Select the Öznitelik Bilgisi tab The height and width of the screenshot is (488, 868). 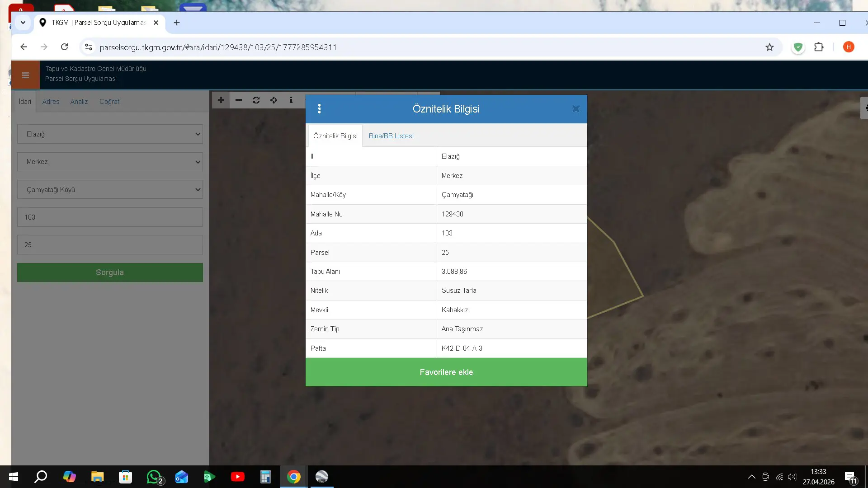click(335, 136)
